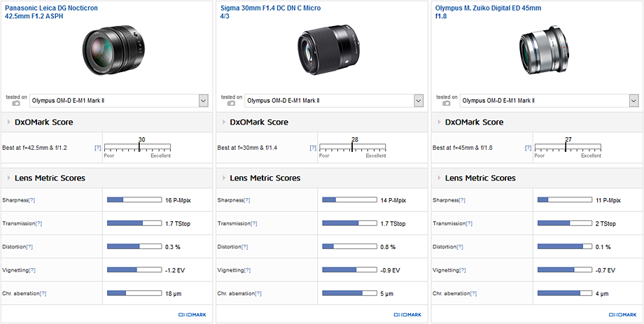Click Distortion [?] help in Sigma panel
The image size is (644, 324).
click(x=245, y=247)
